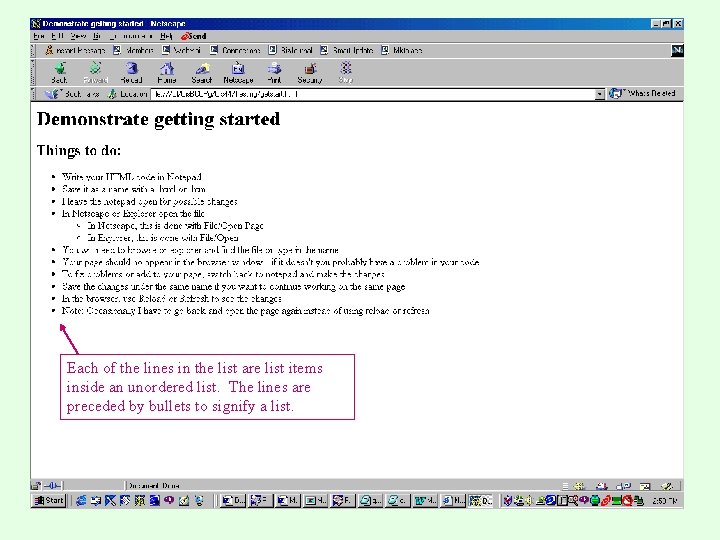Click list item 'Your page should now appear in the browser window'
This screenshot has width=720, height=540.
(x=270, y=262)
